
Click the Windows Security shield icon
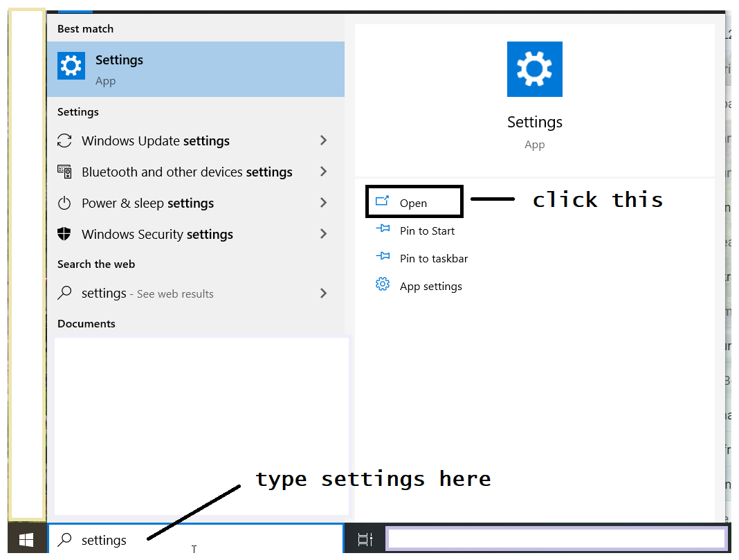point(64,234)
